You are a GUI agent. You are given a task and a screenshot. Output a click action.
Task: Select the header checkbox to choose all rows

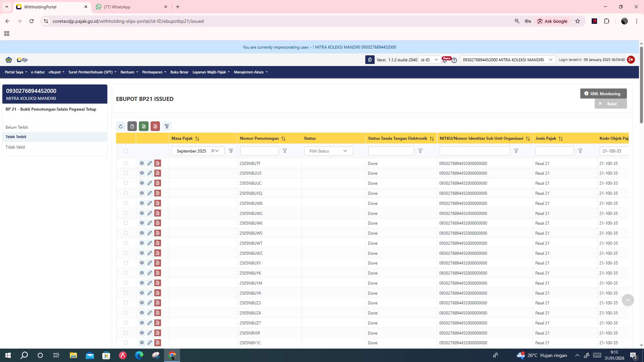pyautogui.click(x=126, y=151)
